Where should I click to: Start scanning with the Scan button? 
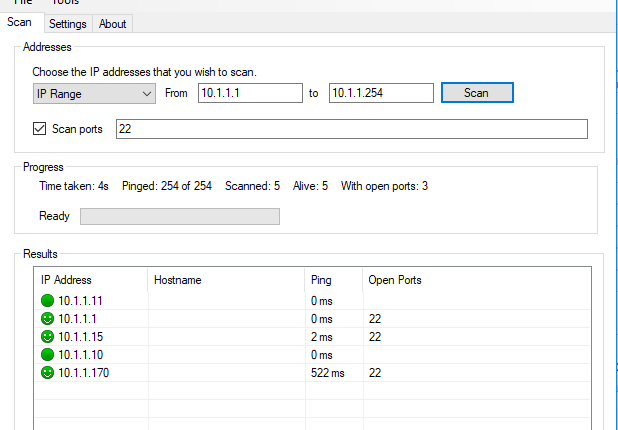[x=477, y=93]
